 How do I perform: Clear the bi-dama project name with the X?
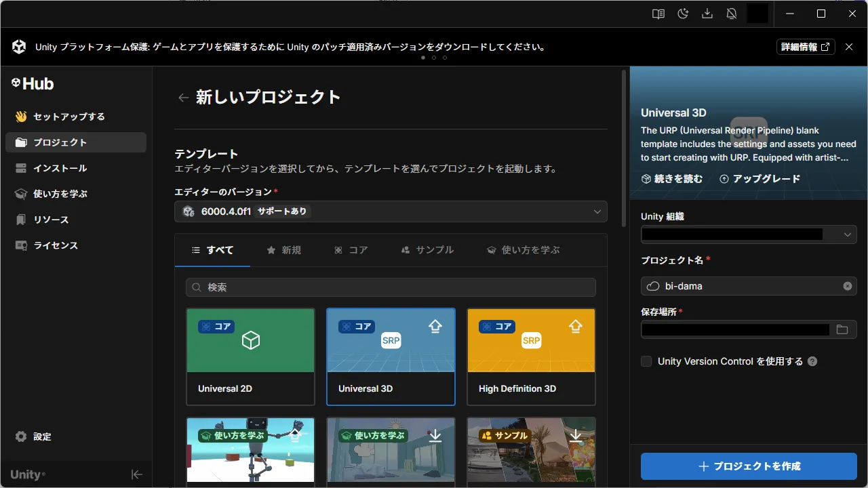click(x=847, y=285)
